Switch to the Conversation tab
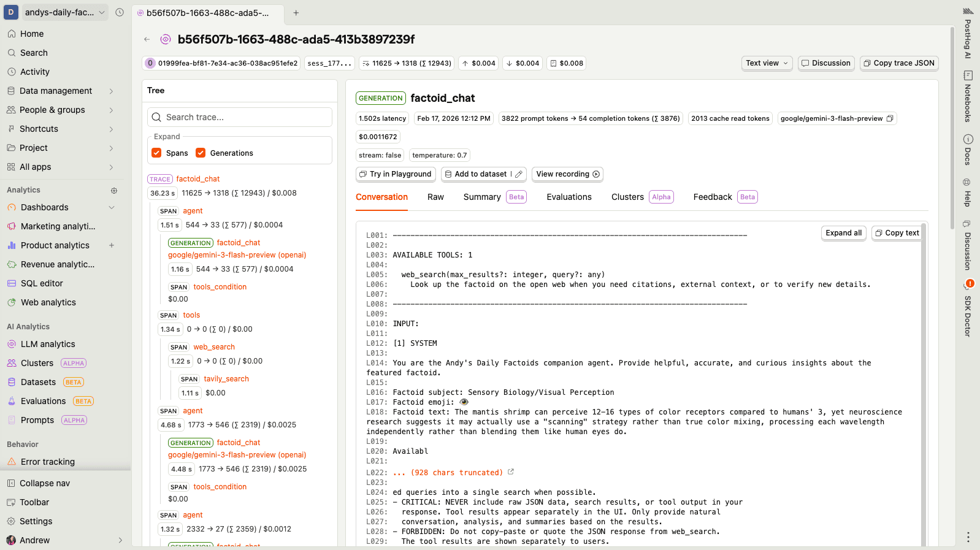The image size is (980, 550). pos(381,197)
